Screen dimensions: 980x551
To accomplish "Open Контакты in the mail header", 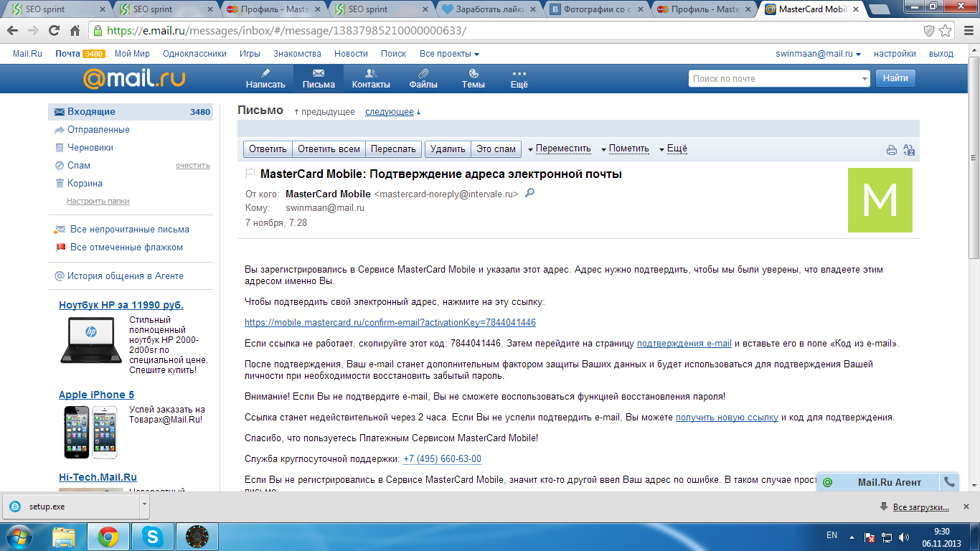I will coord(371,78).
